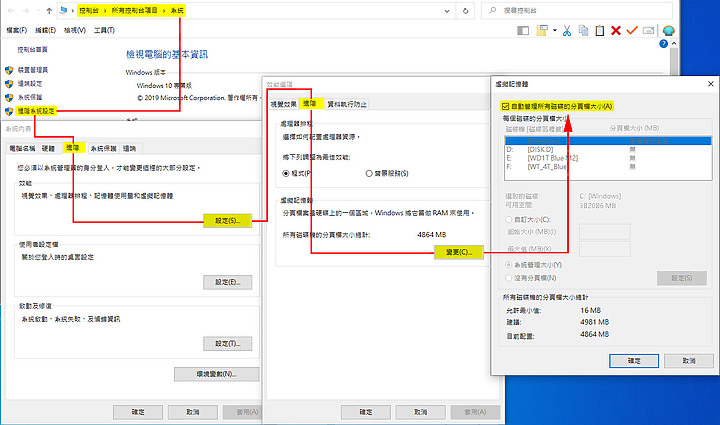
Task: Collapse the ribbon chevron below toolbar
Action: (x=674, y=44)
